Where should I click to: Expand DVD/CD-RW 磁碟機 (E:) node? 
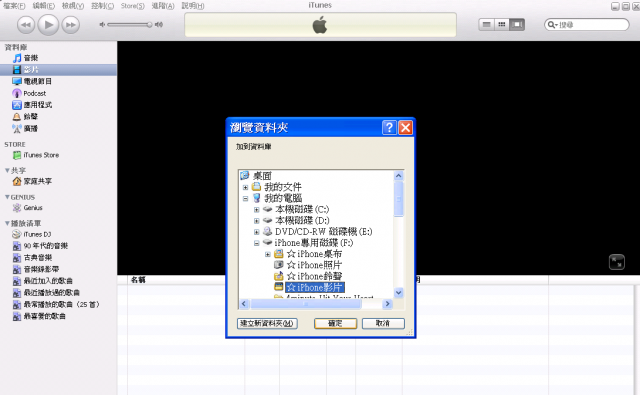click(x=256, y=232)
